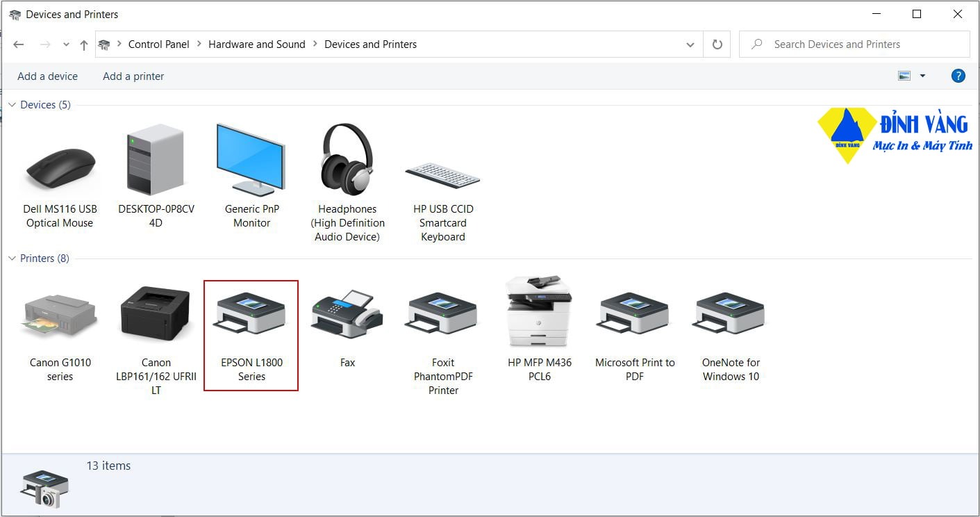980x517 pixels.
Task: Go up one level with up arrow
Action: pyautogui.click(x=84, y=44)
